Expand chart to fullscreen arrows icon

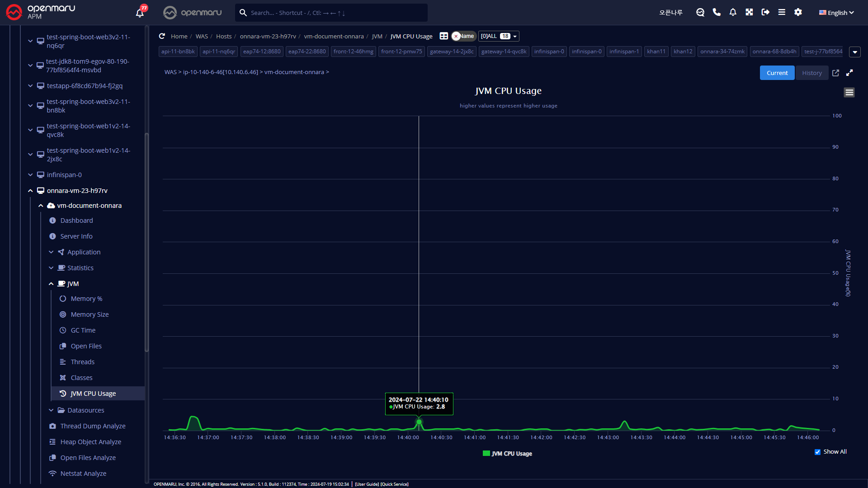[x=849, y=73]
